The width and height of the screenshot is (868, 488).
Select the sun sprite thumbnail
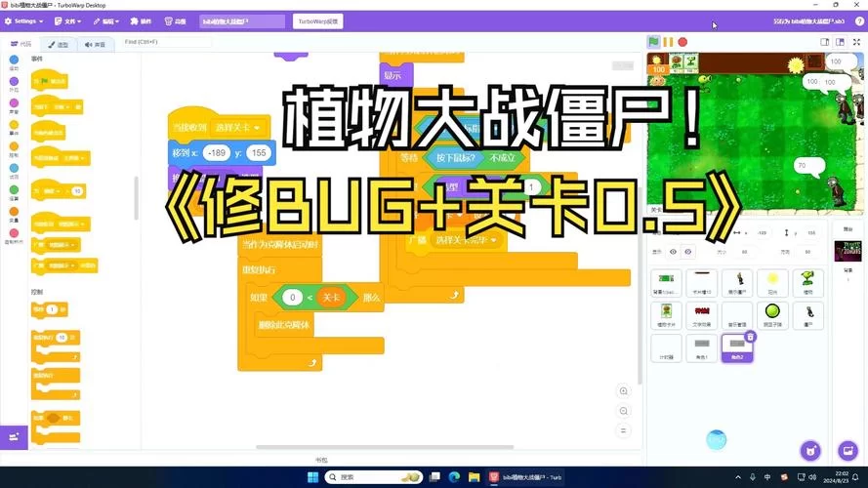click(772, 282)
